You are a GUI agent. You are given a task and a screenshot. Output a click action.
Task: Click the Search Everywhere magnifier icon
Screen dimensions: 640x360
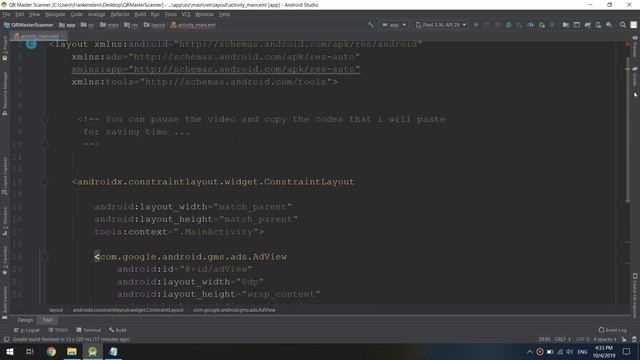coord(622,25)
